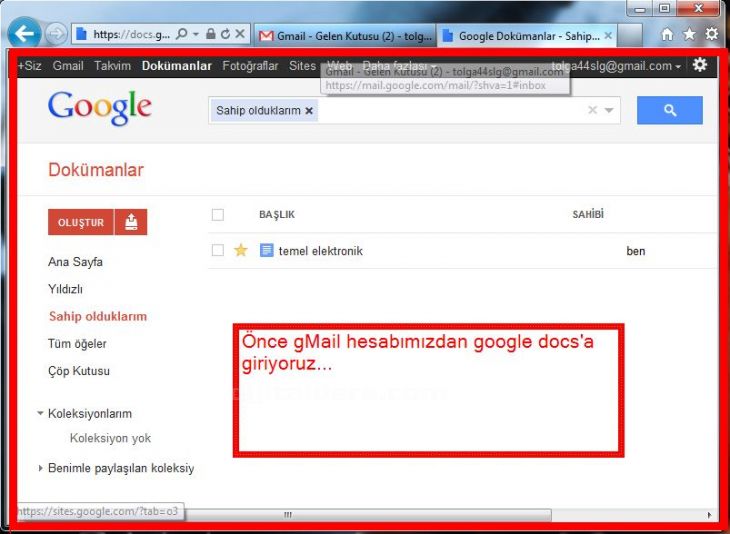This screenshot has height=534, width=730.
Task: Click the Google logo
Action: pos(100,108)
